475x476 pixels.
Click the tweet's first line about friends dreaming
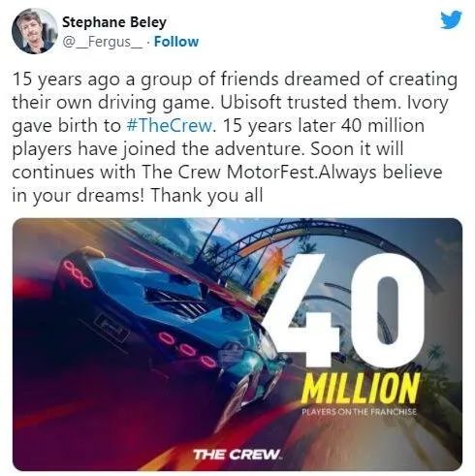(235, 79)
